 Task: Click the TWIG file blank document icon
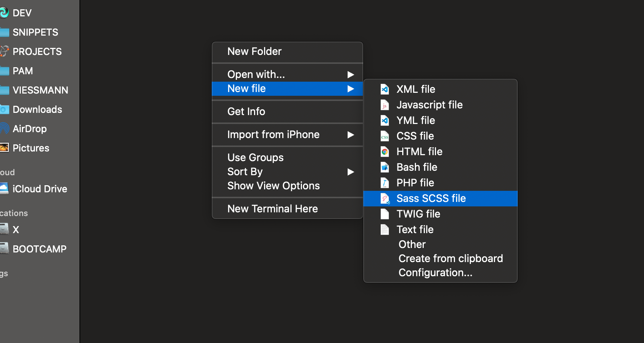385,214
